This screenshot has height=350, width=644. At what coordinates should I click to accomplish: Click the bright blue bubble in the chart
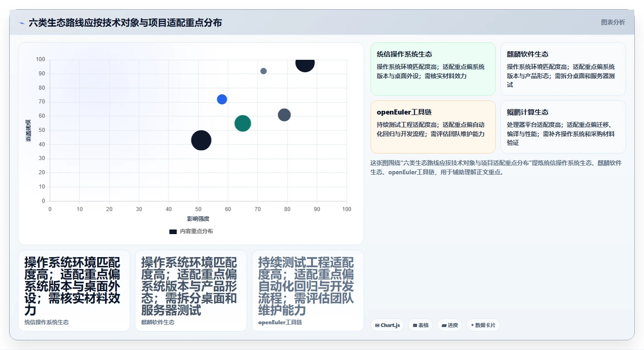click(222, 99)
